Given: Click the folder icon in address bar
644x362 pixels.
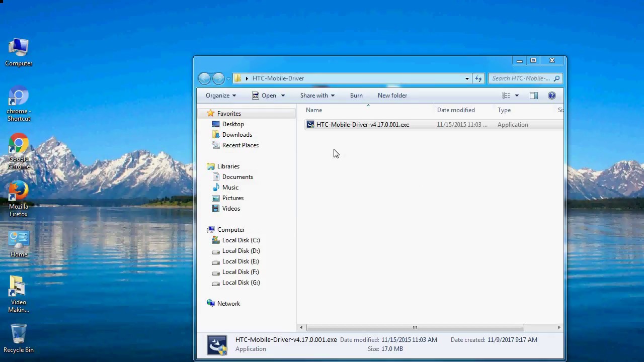Looking at the screenshot, I should coord(238,78).
